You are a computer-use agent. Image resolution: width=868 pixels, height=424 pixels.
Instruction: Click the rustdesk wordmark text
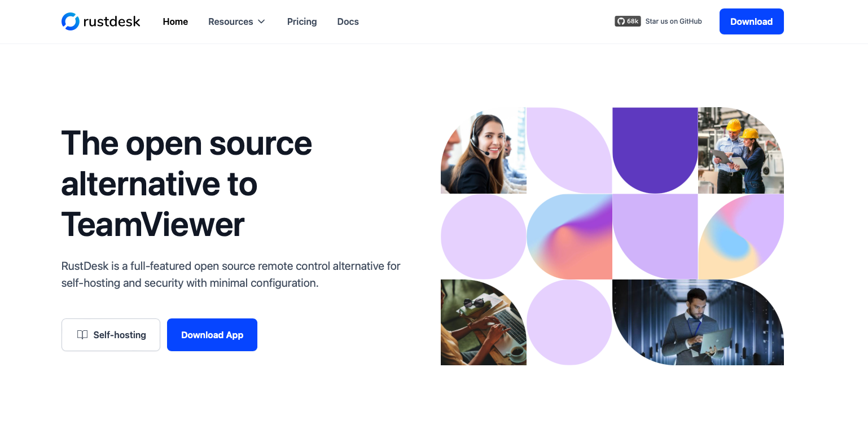tap(112, 21)
